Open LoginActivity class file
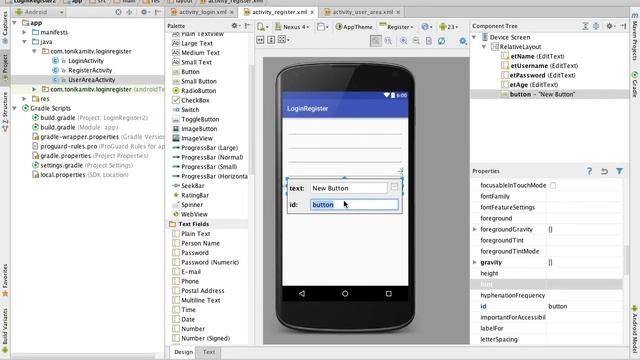640x360 pixels. click(86, 61)
